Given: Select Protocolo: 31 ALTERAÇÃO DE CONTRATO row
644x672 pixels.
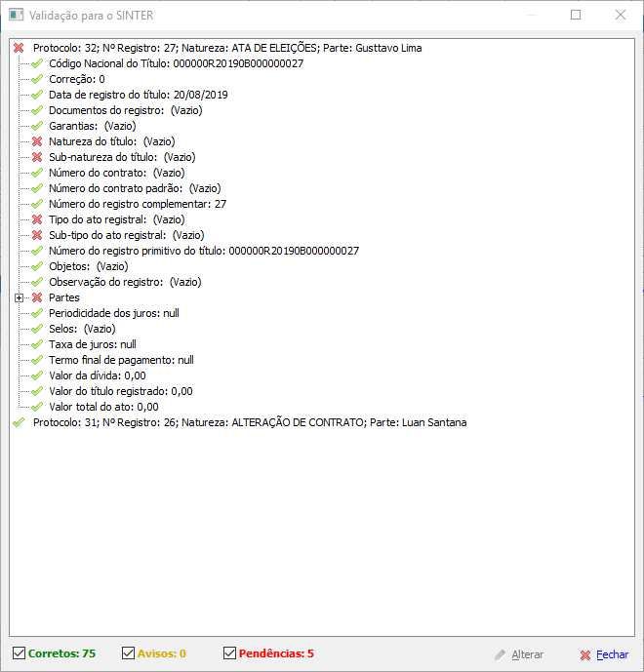Looking at the screenshot, I should (x=250, y=422).
